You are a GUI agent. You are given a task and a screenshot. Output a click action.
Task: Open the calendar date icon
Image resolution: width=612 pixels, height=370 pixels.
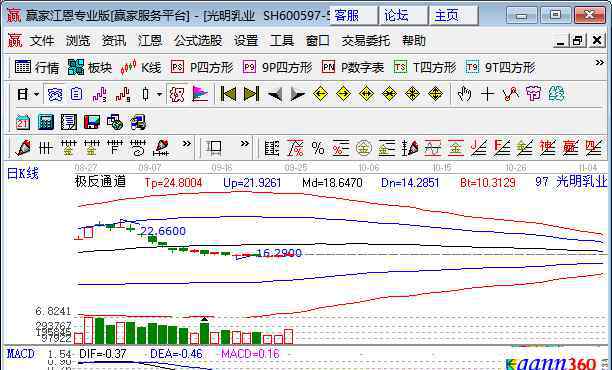coord(23,122)
